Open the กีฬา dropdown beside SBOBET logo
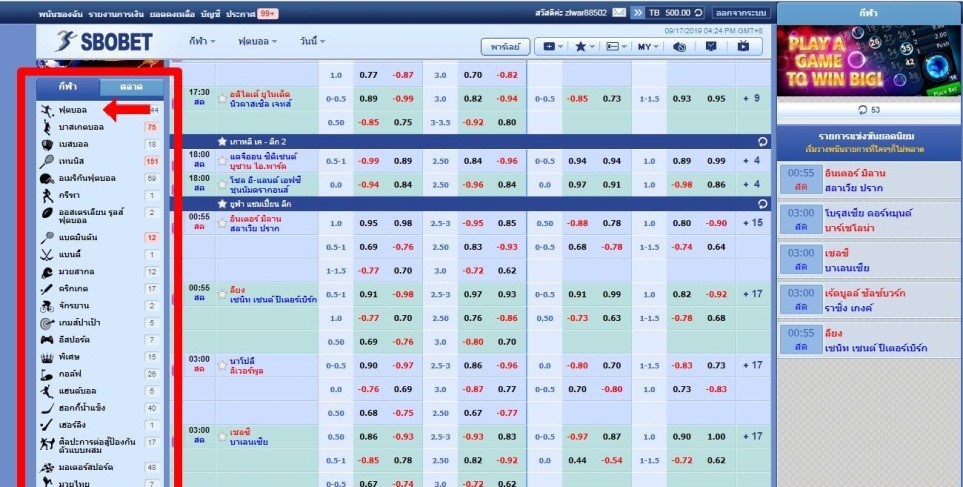963x487 pixels. [x=202, y=42]
